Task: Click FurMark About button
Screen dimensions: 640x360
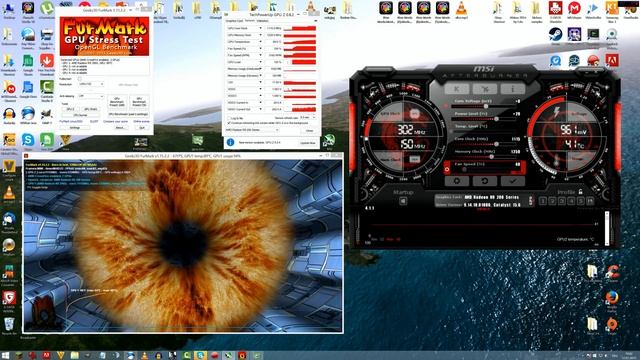Action: (x=120, y=128)
